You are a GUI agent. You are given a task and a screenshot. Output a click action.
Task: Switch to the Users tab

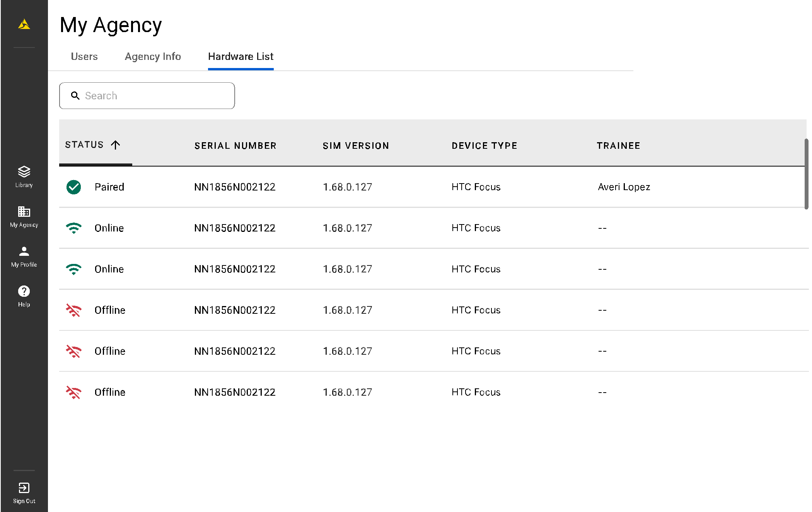click(x=84, y=56)
